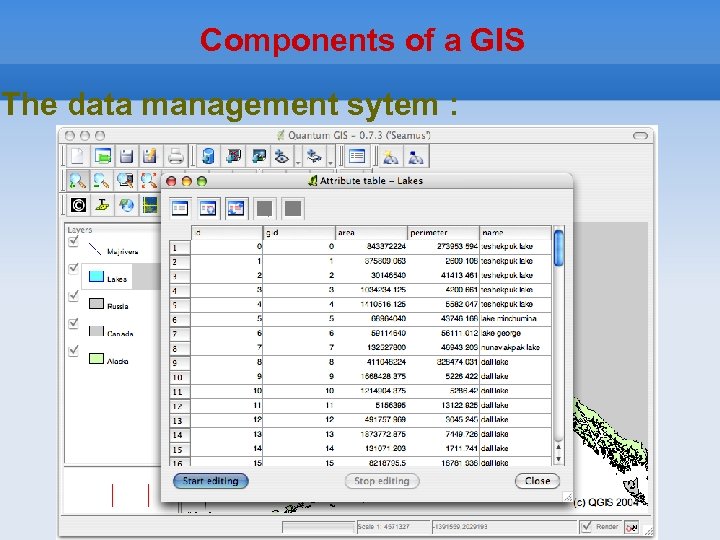Click the Lakes cyan color swatch

(96, 276)
